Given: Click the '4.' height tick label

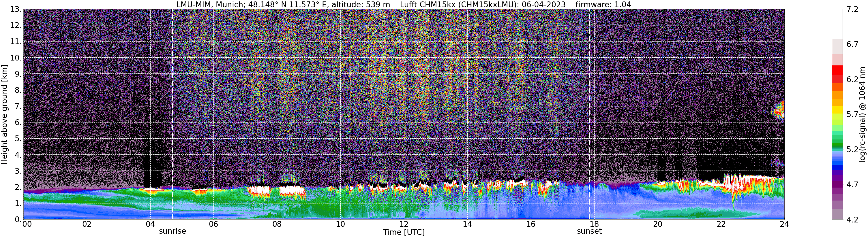Looking at the screenshot, I should click(18, 154).
